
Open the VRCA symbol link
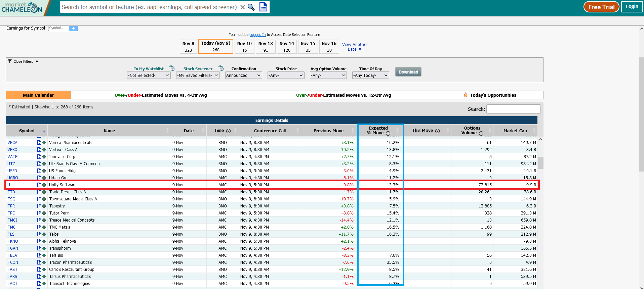click(12, 143)
